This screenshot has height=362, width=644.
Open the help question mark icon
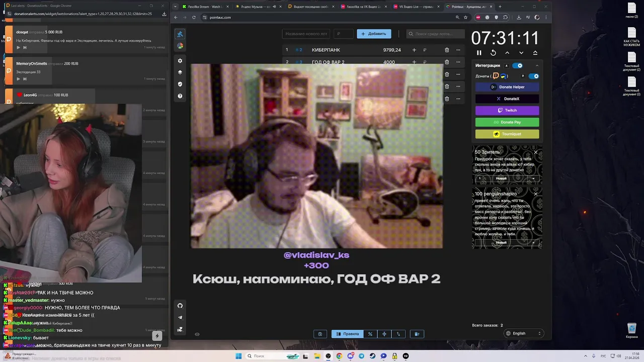point(180,96)
